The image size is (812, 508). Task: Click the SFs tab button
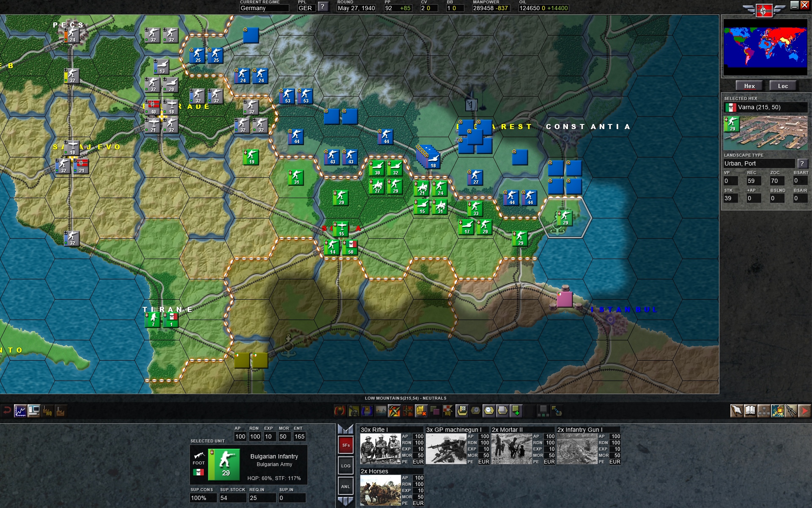click(346, 445)
